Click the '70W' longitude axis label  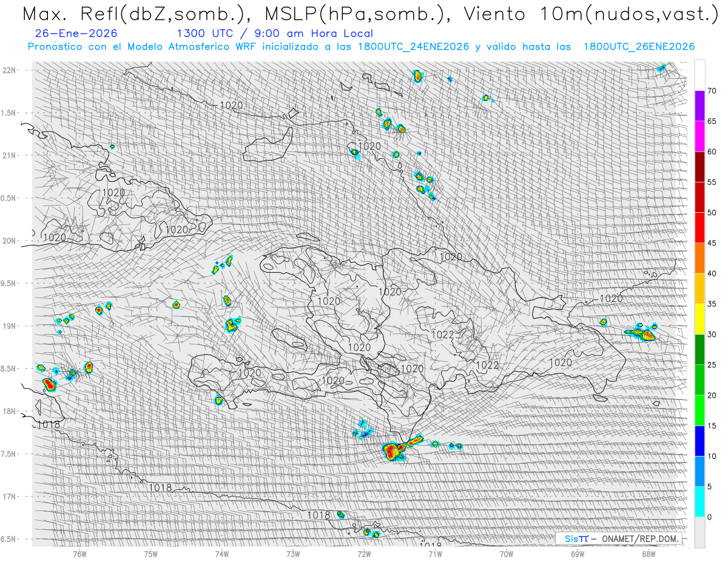point(507,554)
